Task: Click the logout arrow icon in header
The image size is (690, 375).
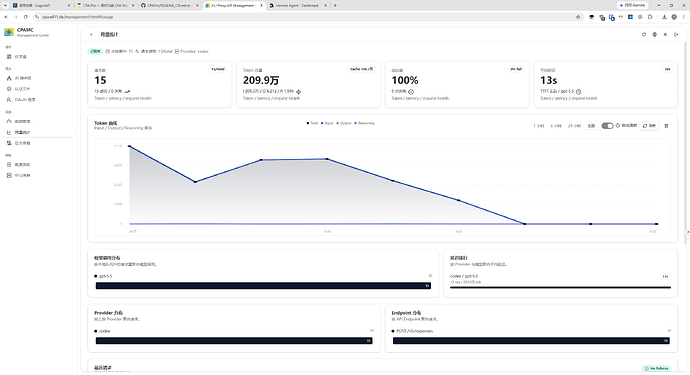Action: point(676,34)
